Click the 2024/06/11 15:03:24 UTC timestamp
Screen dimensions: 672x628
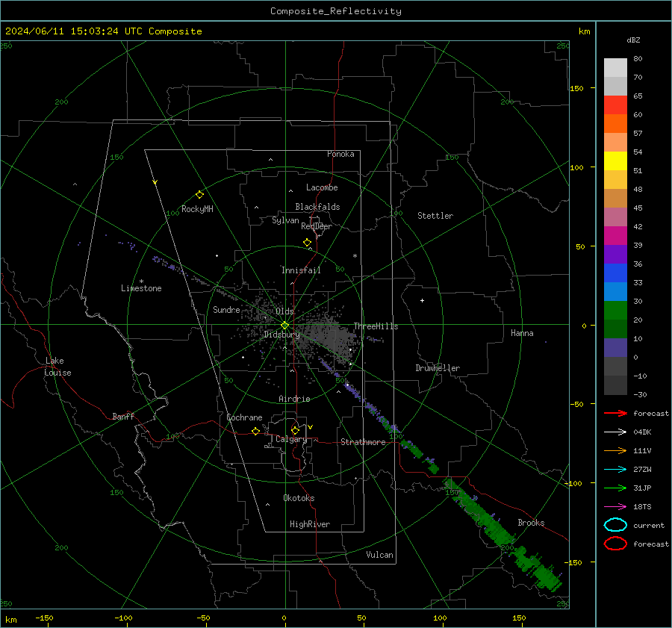(74, 31)
